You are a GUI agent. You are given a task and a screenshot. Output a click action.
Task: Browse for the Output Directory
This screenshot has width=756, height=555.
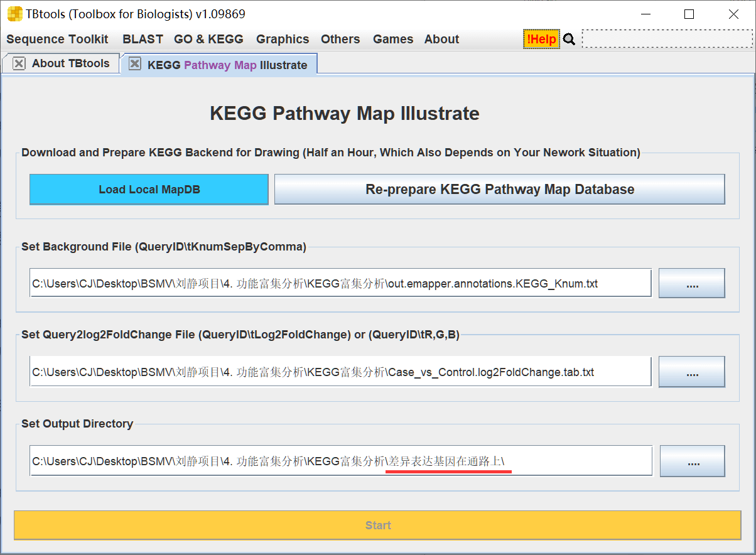(x=693, y=461)
